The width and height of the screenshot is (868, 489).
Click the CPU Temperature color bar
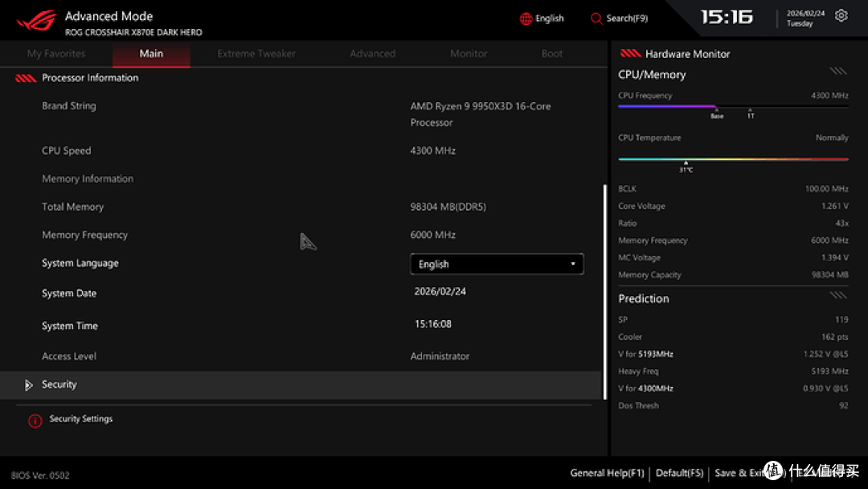(733, 159)
